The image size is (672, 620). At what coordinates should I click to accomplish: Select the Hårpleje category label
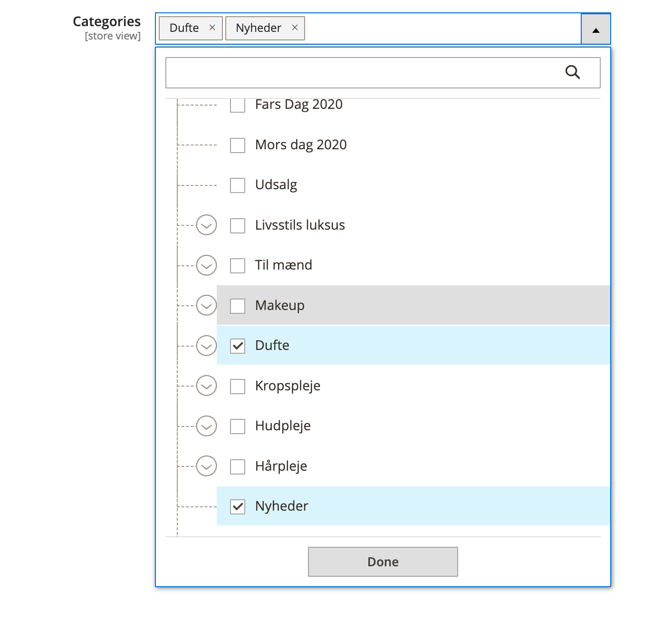click(x=281, y=466)
